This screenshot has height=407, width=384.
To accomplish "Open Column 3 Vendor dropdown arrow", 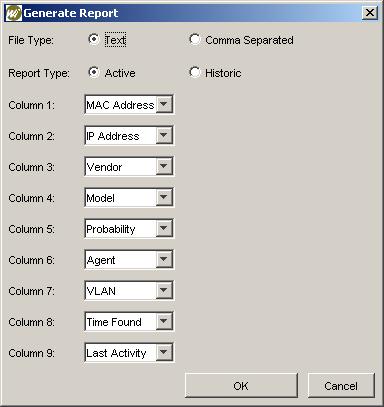I will (x=164, y=167).
